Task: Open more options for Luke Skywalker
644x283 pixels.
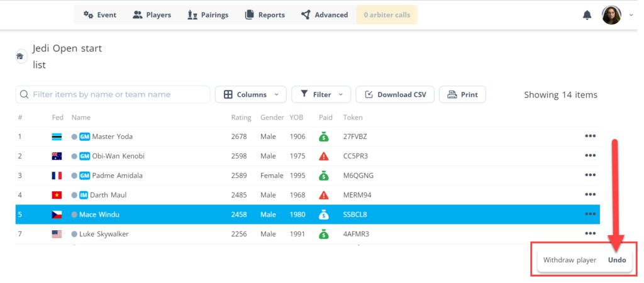Action: 590,234
